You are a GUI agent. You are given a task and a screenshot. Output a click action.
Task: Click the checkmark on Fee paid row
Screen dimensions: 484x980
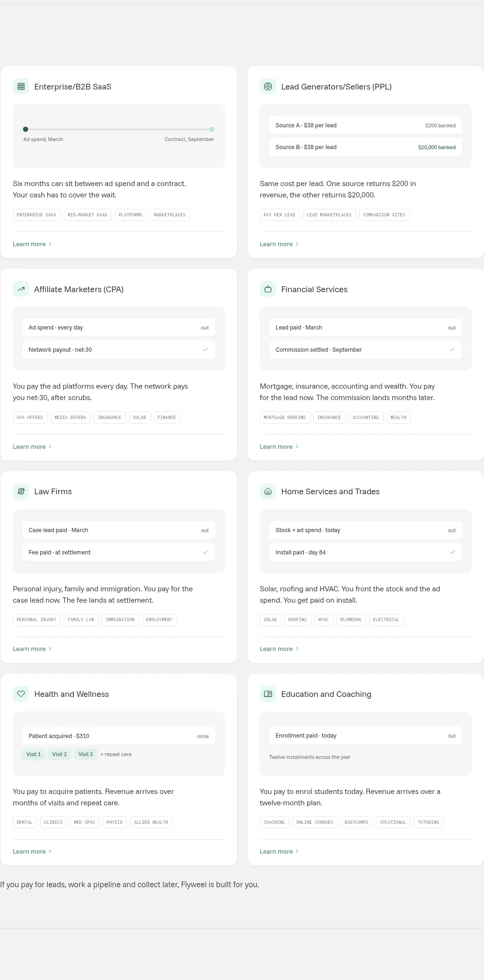(x=205, y=552)
